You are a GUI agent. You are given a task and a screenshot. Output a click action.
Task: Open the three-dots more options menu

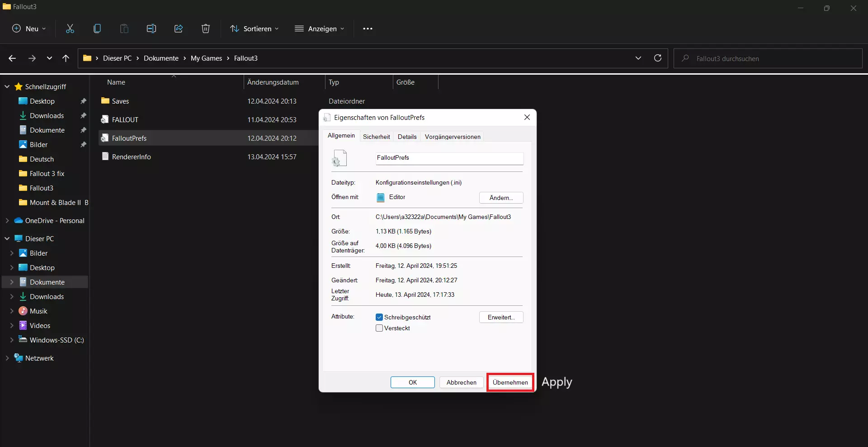click(x=368, y=29)
